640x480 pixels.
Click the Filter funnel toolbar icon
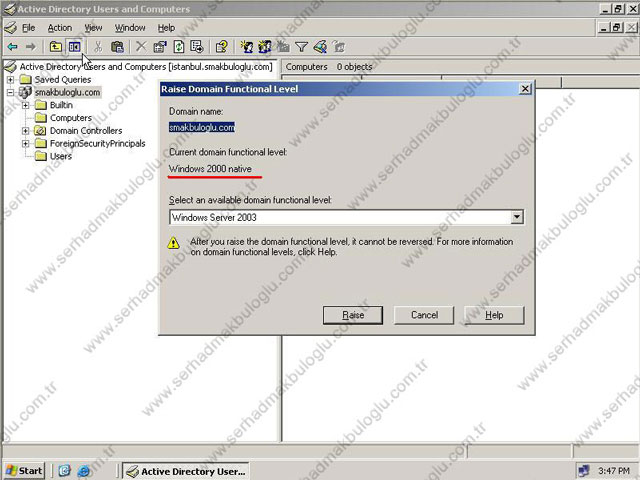(x=301, y=47)
